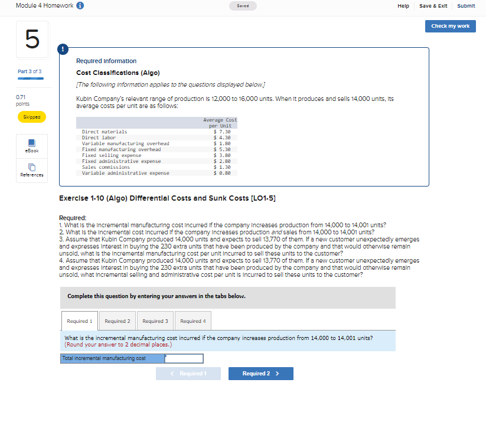Click the exclamation alert icon above Required Information
Screen dimensions: 486x448
point(63,49)
